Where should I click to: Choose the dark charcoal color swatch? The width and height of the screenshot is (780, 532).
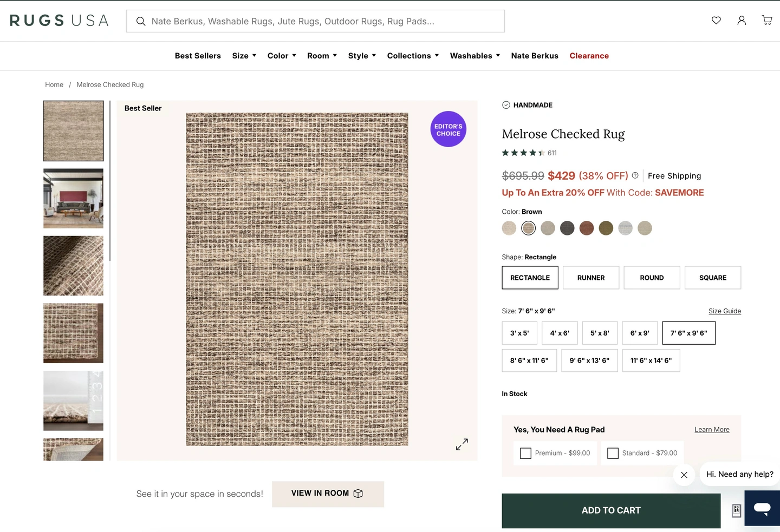[567, 228]
